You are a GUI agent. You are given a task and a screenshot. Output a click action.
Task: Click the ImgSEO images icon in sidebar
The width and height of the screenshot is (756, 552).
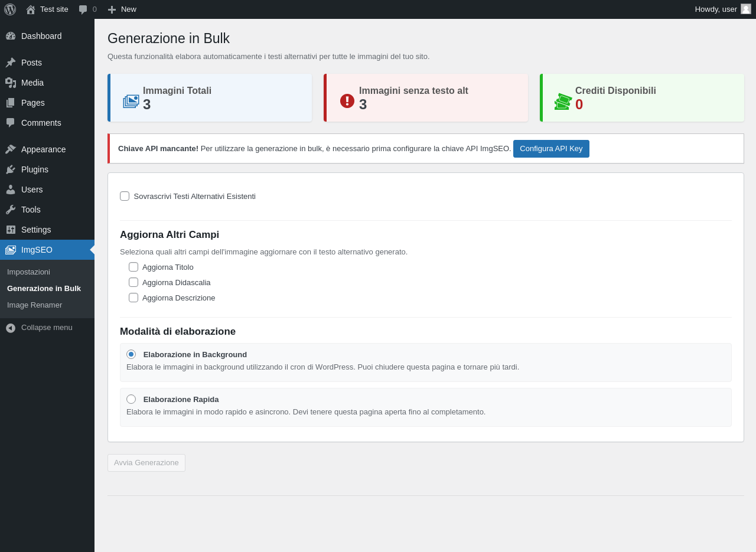point(11,250)
